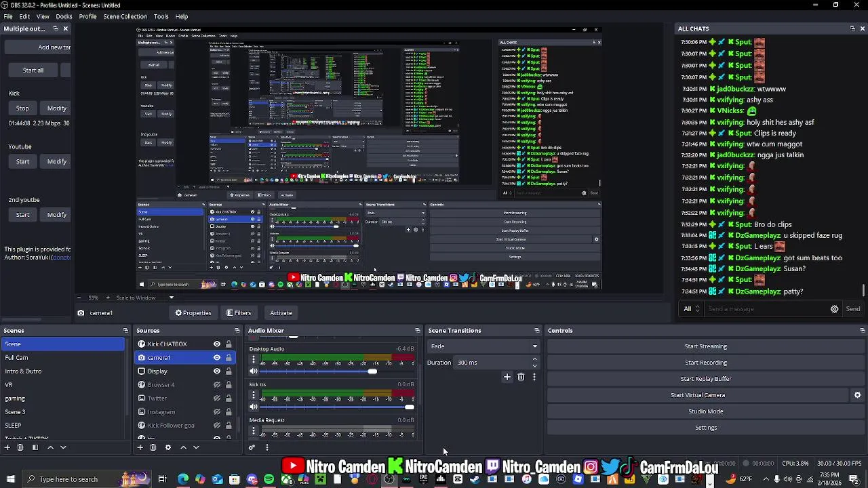Open Spotify from the taskbar
This screenshot has width=868, height=488.
(x=269, y=480)
